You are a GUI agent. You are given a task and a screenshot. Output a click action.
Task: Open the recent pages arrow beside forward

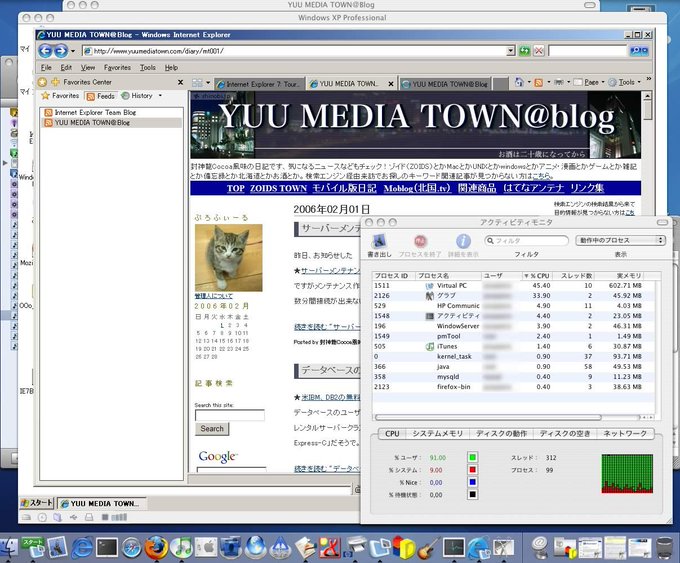pyautogui.click(x=72, y=51)
